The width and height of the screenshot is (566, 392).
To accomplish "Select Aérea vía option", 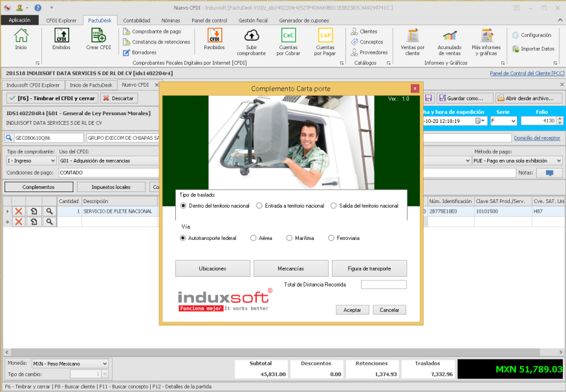I will (254, 238).
